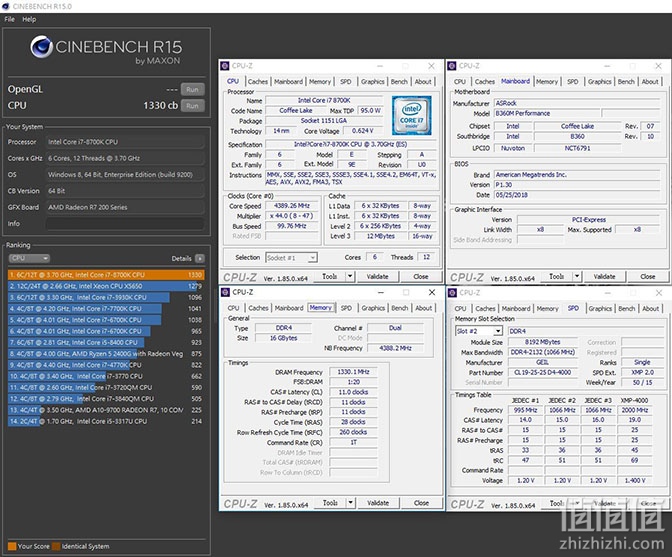Click Close button in the Mainboard CPU-Z window
This screenshot has height=557, width=672.
648,277
